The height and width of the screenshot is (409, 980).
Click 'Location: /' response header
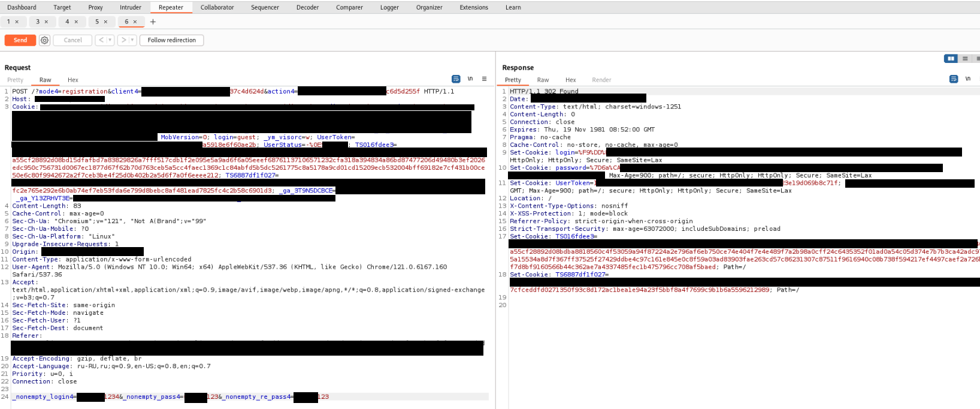(531, 198)
